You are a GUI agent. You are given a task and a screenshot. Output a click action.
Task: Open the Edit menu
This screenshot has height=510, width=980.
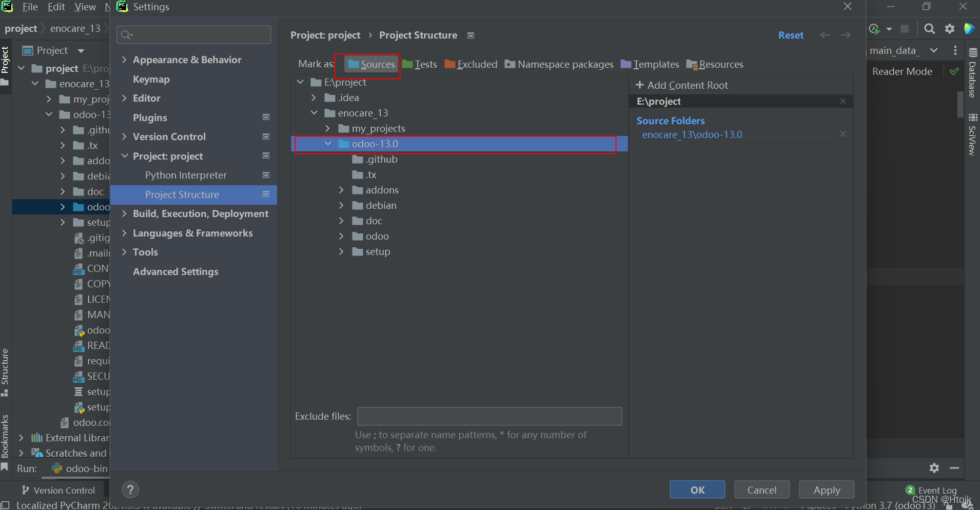(56, 7)
